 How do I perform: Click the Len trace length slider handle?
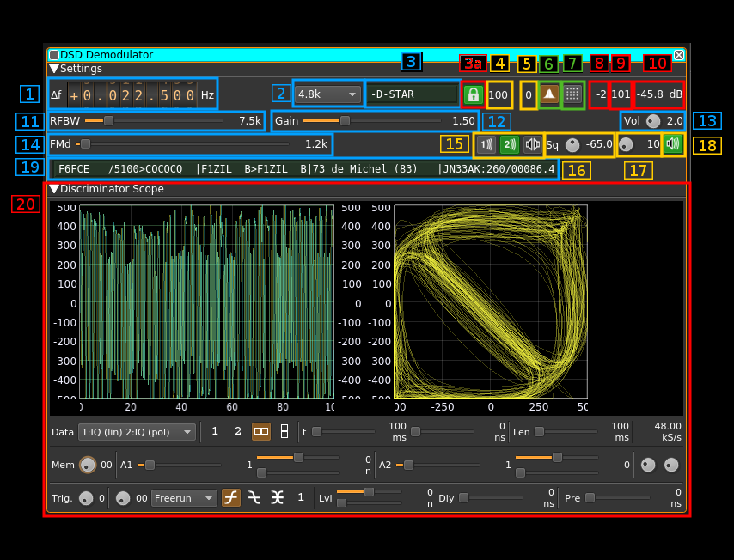click(539, 431)
